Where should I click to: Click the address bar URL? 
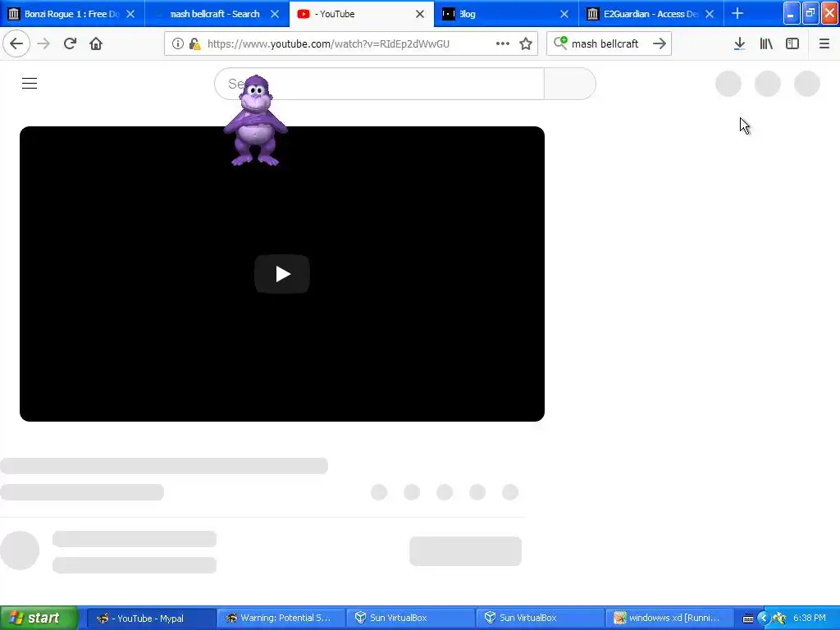(328, 43)
